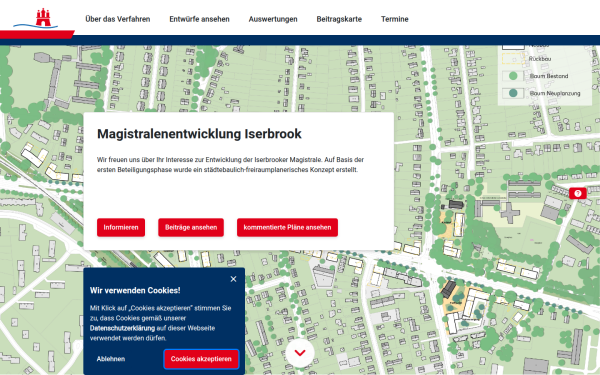This screenshot has width=600, height=375.
Task: Open the Beitragskarte tab
Action: point(339,19)
